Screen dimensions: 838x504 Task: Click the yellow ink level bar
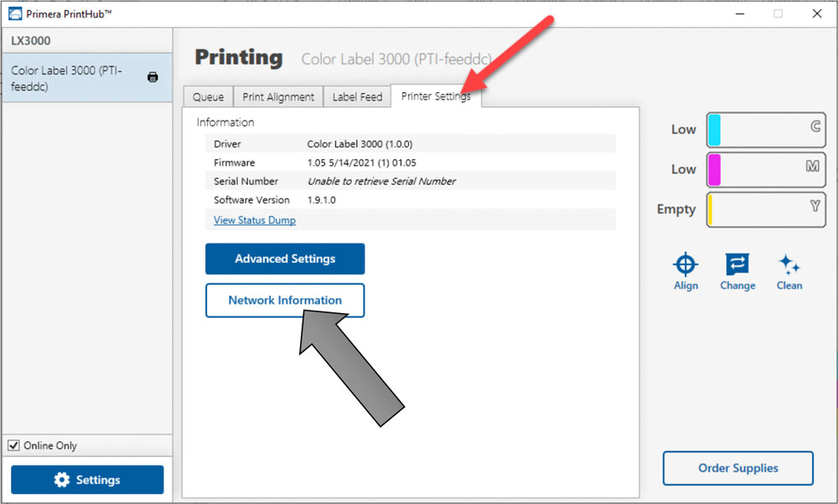766,210
